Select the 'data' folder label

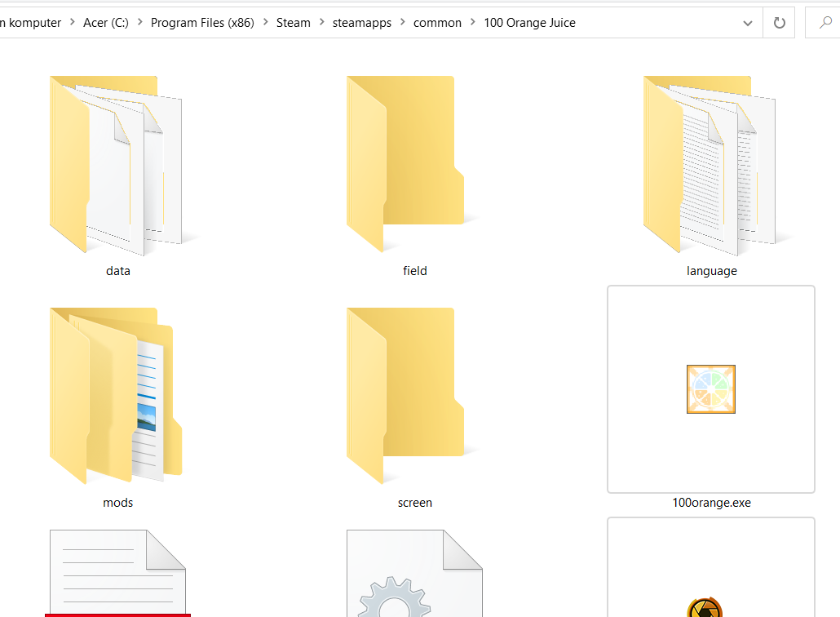pos(118,271)
